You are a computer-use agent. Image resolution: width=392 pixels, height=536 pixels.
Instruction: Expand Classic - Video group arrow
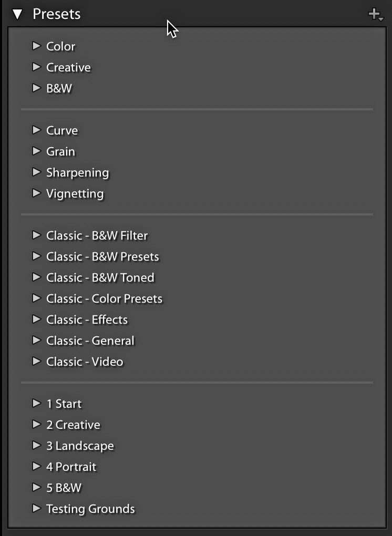click(36, 362)
